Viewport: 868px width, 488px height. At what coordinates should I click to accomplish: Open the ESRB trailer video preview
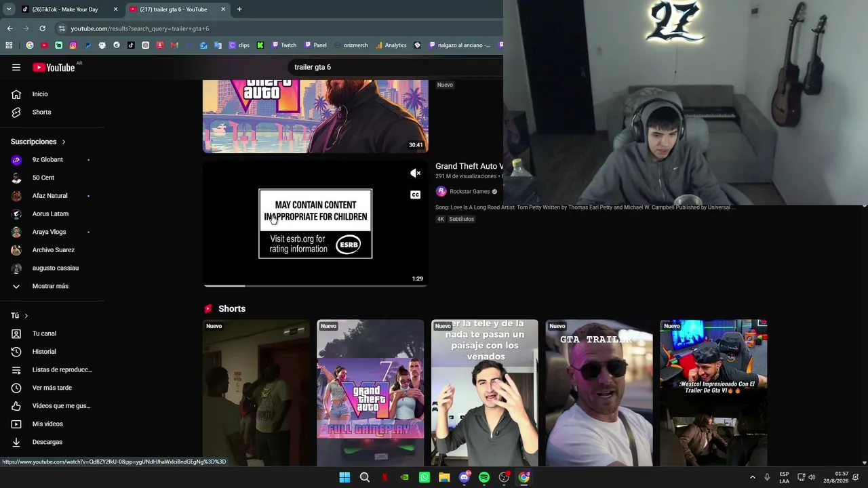coord(315,224)
